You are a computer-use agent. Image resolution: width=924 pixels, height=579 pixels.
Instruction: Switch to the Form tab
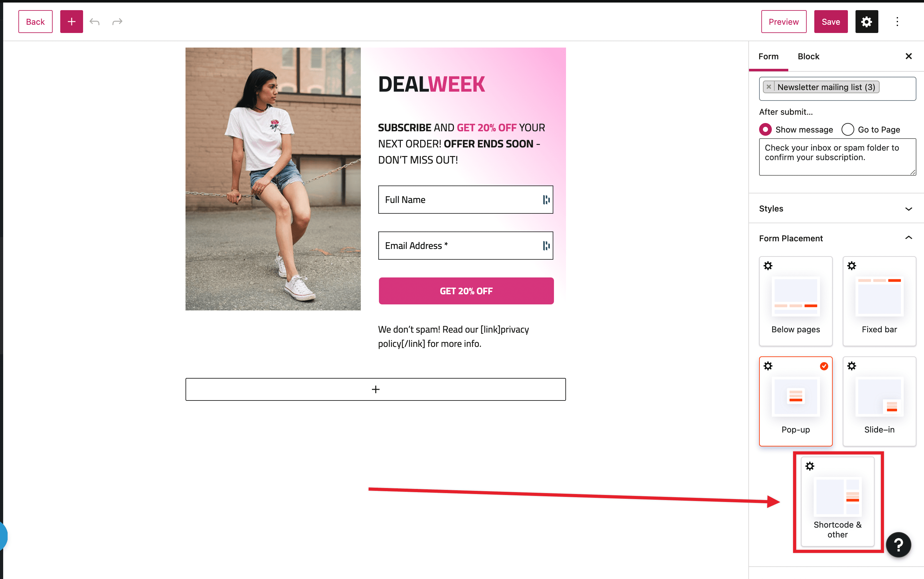pyautogui.click(x=768, y=56)
